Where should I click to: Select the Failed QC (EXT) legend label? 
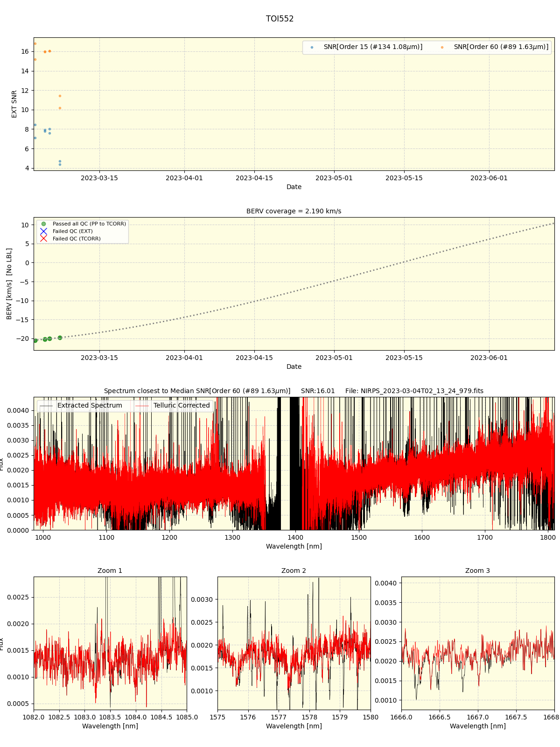coord(72,231)
